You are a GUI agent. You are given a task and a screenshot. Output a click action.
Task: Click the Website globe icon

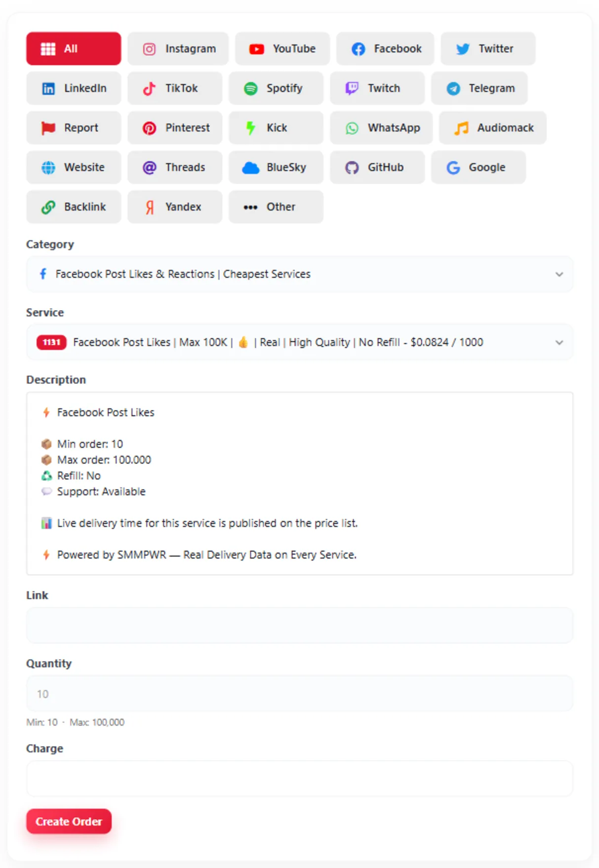click(48, 167)
